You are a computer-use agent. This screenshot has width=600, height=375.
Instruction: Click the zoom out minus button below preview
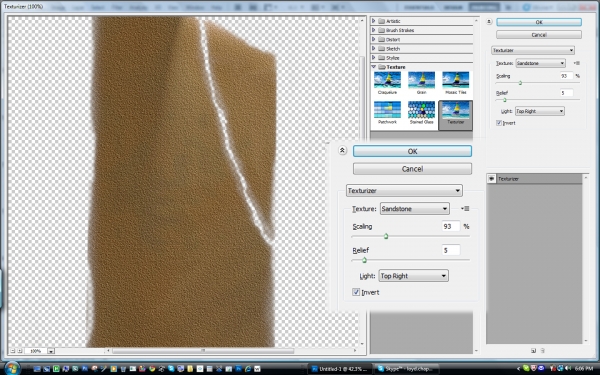[x=13, y=351]
